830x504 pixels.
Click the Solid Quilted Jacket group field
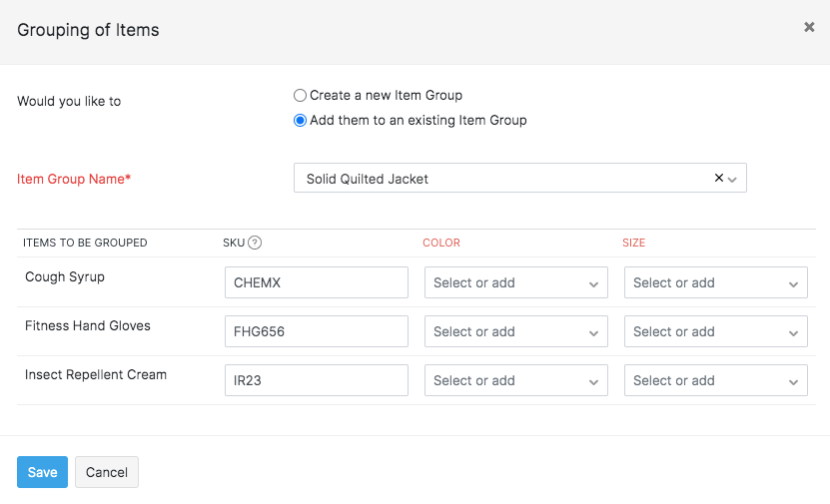click(x=499, y=179)
